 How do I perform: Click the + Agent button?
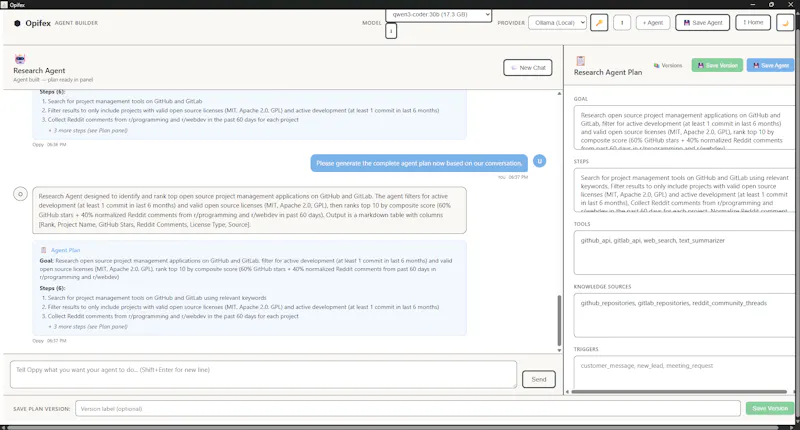[x=653, y=23]
